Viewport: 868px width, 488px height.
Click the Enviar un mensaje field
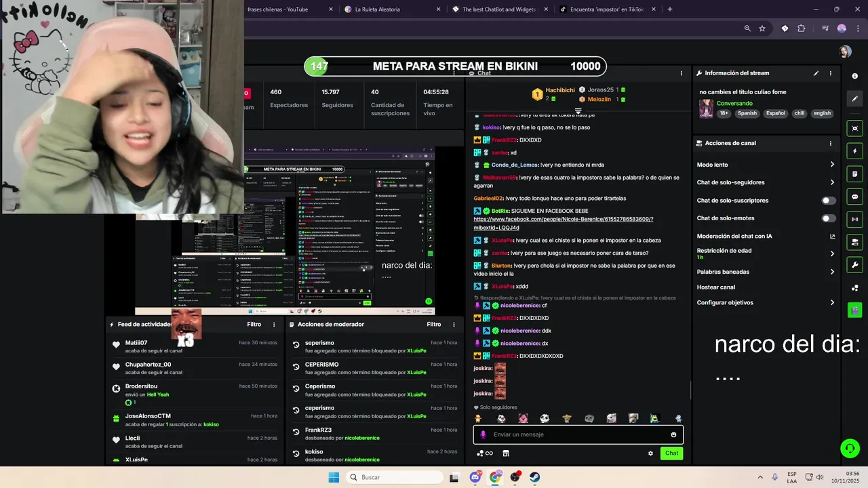578,434
